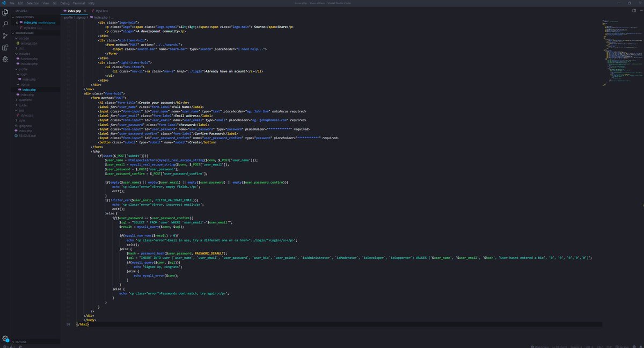Open the Search view in activity bar
644x348 pixels.
(x=5, y=24)
